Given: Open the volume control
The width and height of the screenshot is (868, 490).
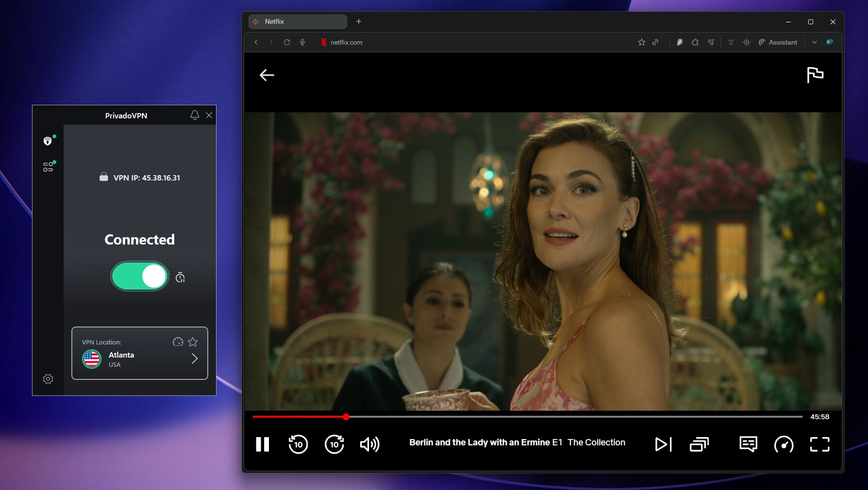Looking at the screenshot, I should coord(370,444).
